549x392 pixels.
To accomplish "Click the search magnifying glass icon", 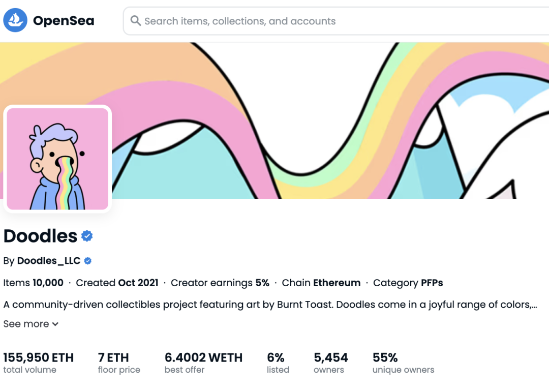I will tap(135, 21).
